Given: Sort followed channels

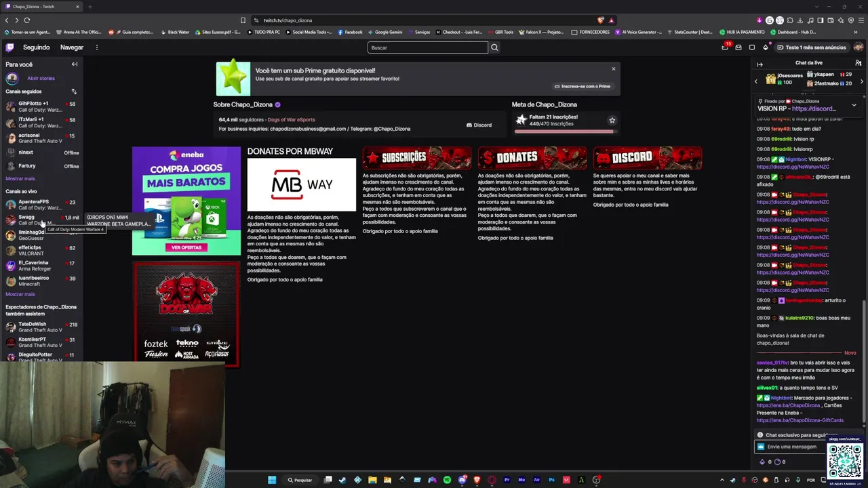Looking at the screenshot, I should pos(74,91).
